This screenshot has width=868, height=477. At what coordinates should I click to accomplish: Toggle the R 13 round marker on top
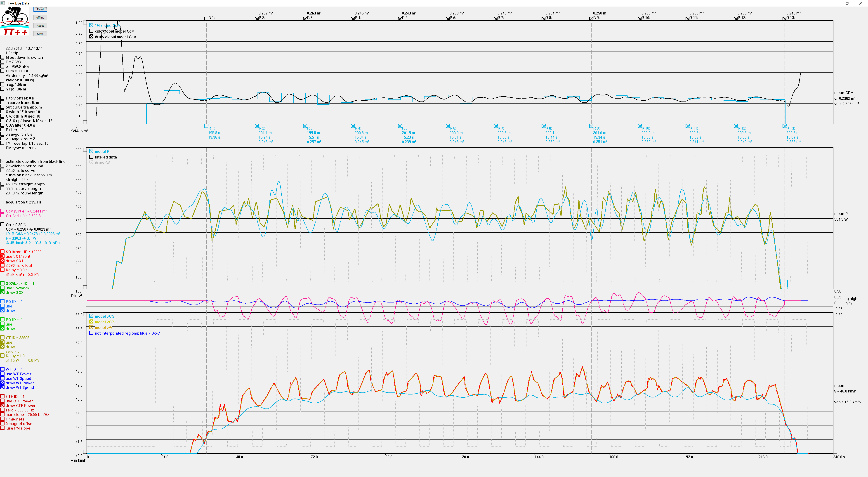point(784,19)
